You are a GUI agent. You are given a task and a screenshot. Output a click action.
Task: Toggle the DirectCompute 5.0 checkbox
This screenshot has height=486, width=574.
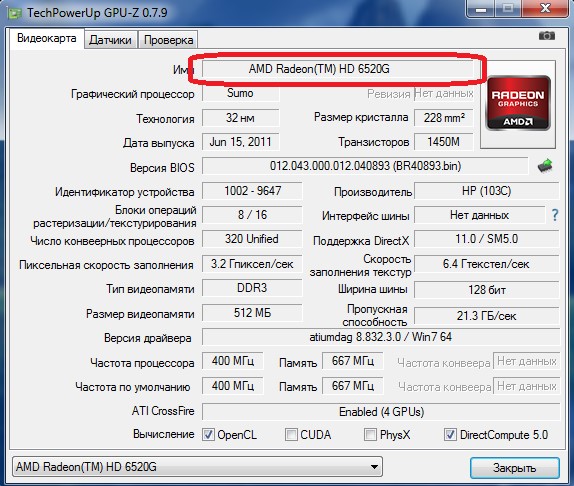tap(450, 435)
